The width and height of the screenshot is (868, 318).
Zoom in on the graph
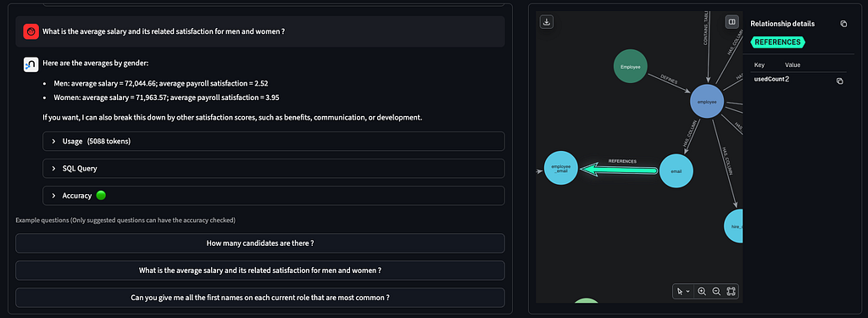[702, 292]
